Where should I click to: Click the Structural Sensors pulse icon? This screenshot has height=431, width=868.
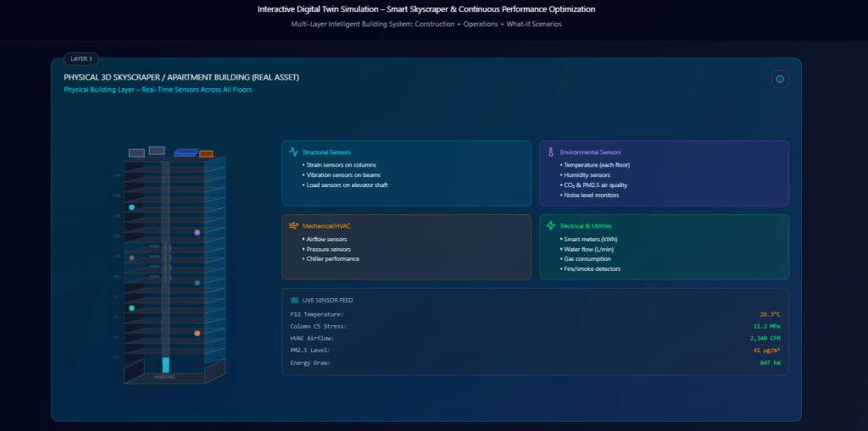tap(293, 152)
